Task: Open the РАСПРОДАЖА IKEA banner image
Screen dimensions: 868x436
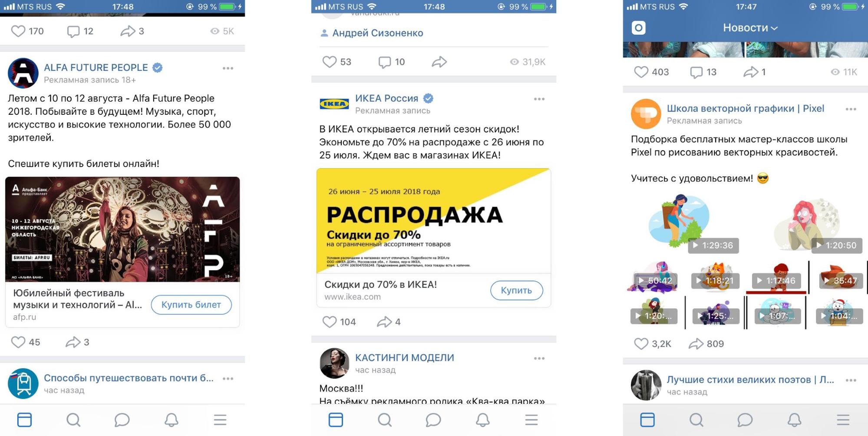Action: pos(434,221)
